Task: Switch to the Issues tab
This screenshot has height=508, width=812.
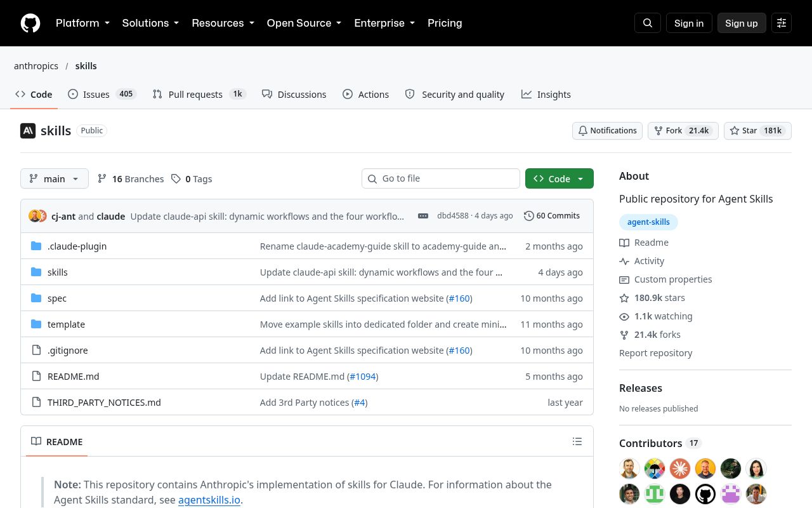Action: pyautogui.click(x=102, y=95)
